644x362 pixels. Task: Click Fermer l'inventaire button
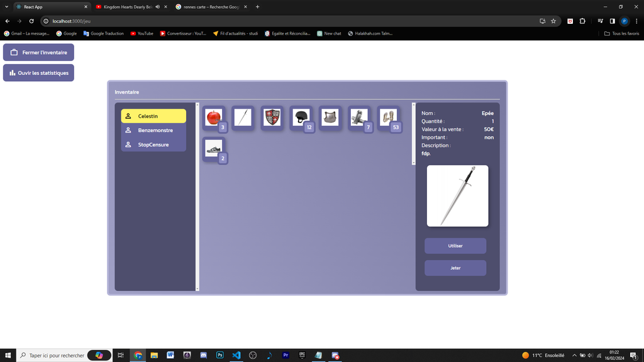click(38, 52)
